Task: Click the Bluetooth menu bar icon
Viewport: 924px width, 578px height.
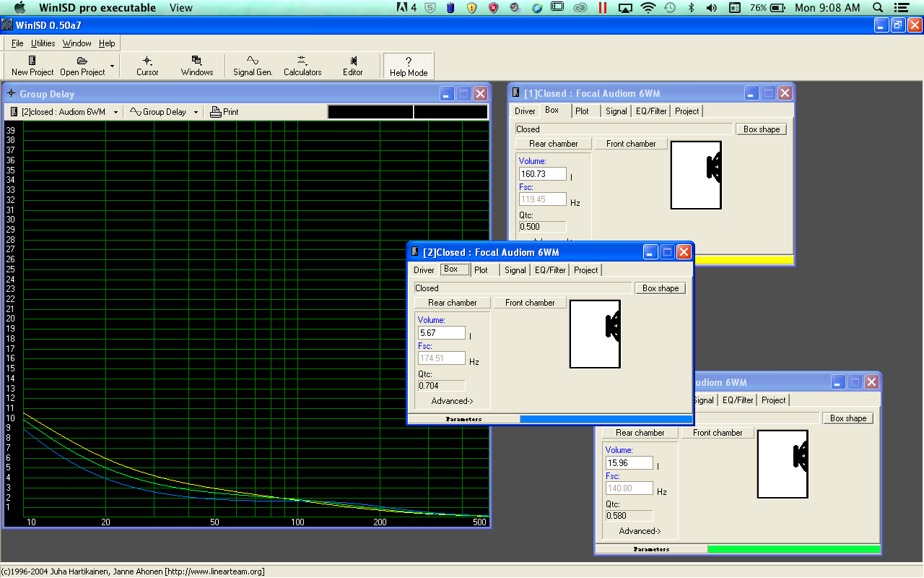Action: (691, 8)
